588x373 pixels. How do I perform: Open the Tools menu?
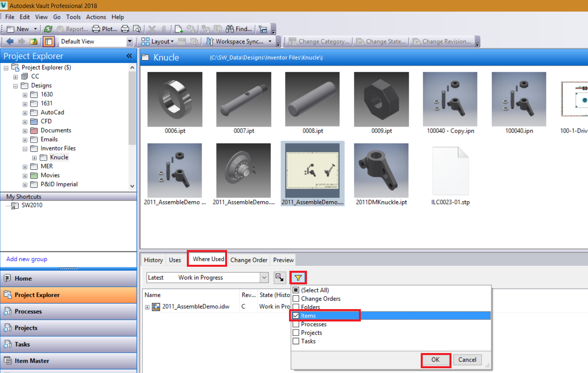click(x=73, y=17)
